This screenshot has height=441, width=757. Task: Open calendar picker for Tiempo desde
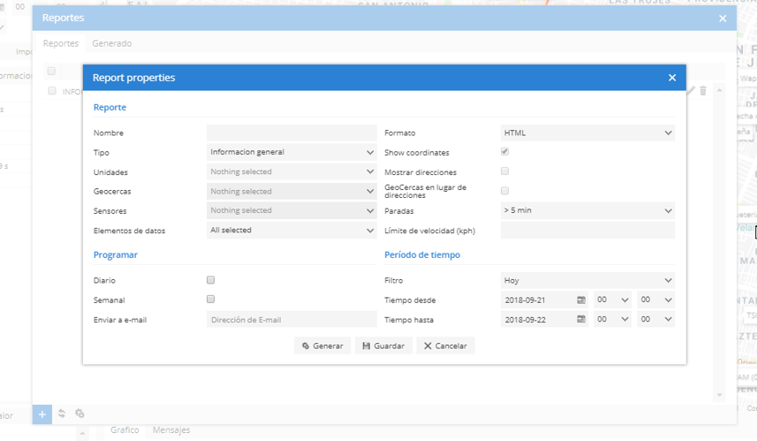click(581, 300)
